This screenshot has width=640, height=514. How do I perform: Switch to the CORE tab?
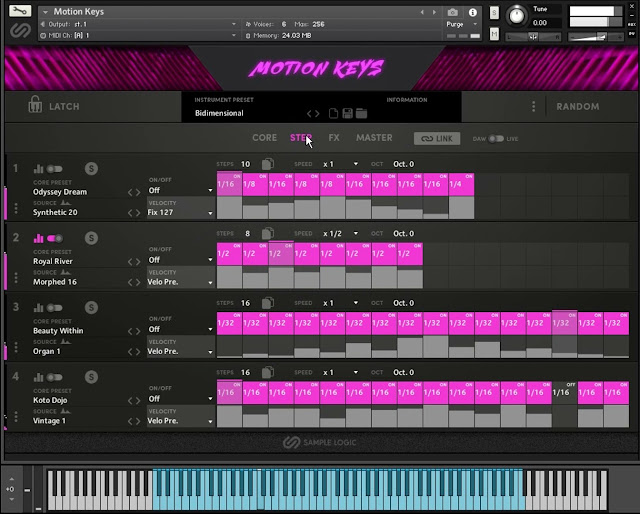pos(264,138)
